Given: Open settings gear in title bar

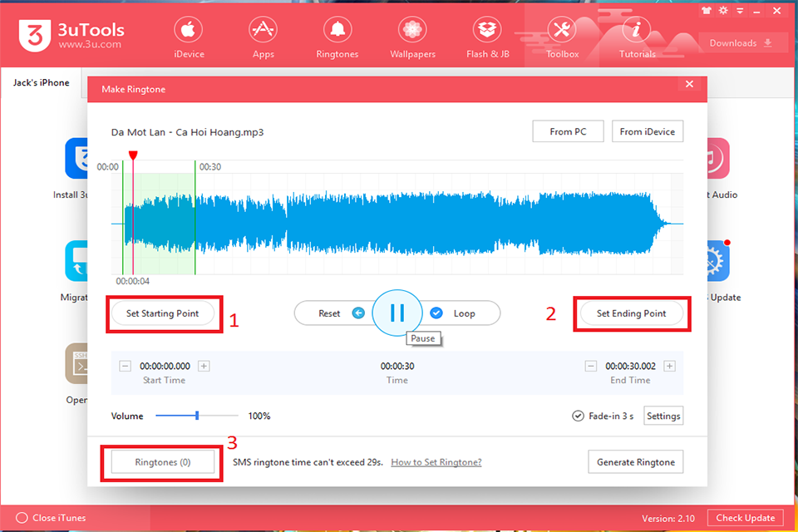Looking at the screenshot, I should click(723, 10).
